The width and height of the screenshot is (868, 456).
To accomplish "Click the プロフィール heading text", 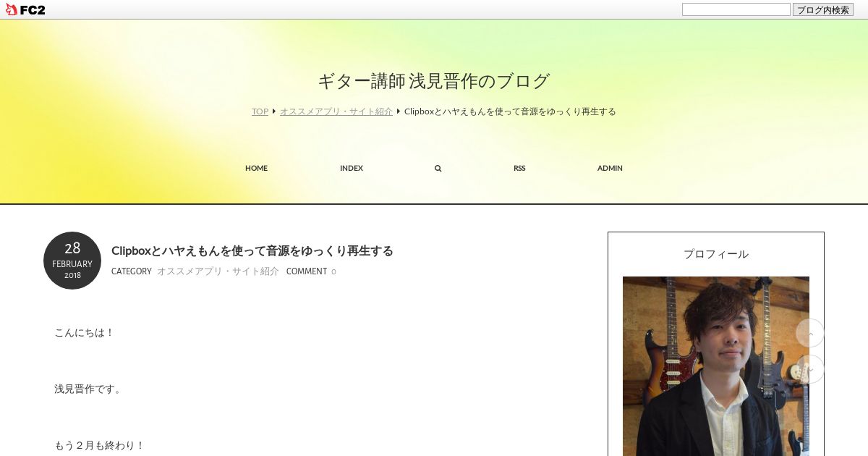I will 716,254.
